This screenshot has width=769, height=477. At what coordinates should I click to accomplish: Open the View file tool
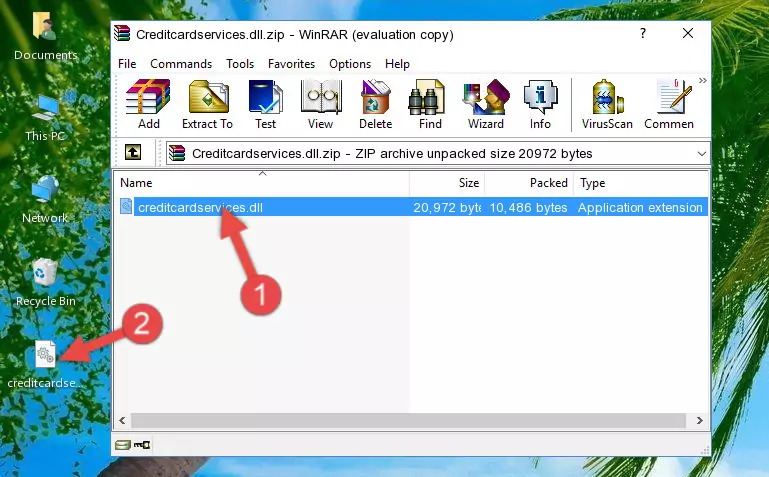[321, 104]
